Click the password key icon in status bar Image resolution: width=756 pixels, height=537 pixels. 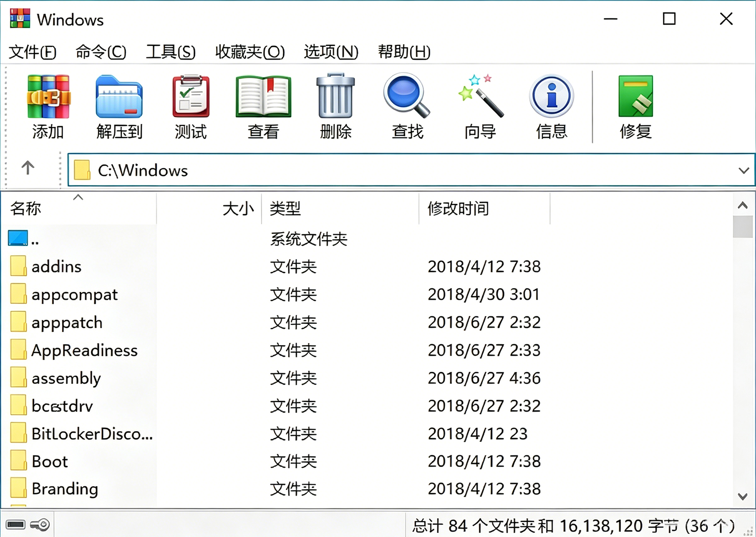tap(40, 525)
